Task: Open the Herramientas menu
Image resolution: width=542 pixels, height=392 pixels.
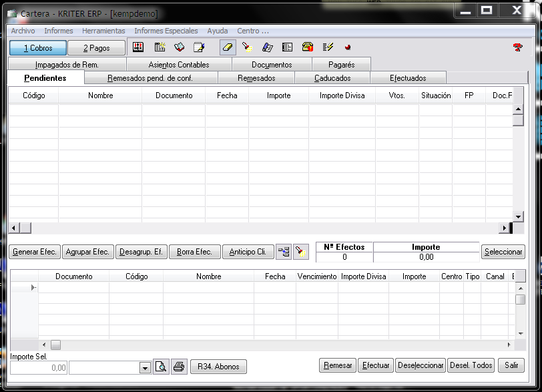Action: (x=103, y=31)
